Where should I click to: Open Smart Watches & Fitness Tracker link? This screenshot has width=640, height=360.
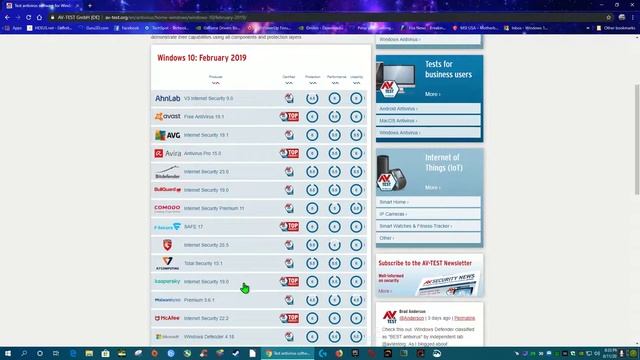(x=428, y=226)
